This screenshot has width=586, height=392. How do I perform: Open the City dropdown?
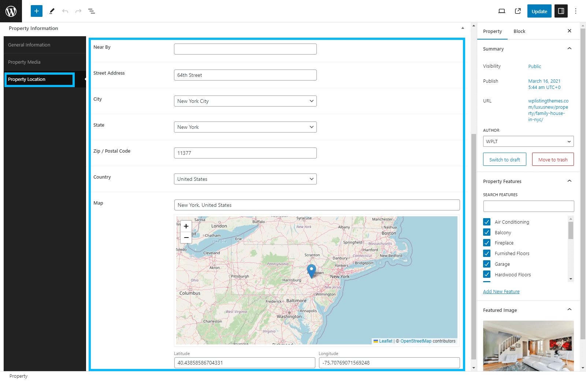[x=245, y=101]
